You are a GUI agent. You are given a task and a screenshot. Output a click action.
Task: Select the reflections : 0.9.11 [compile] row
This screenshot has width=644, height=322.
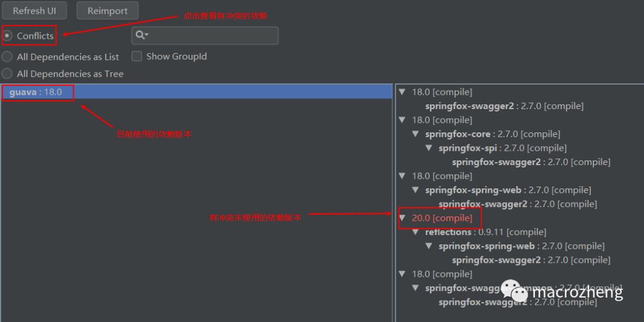pyautogui.click(x=486, y=232)
